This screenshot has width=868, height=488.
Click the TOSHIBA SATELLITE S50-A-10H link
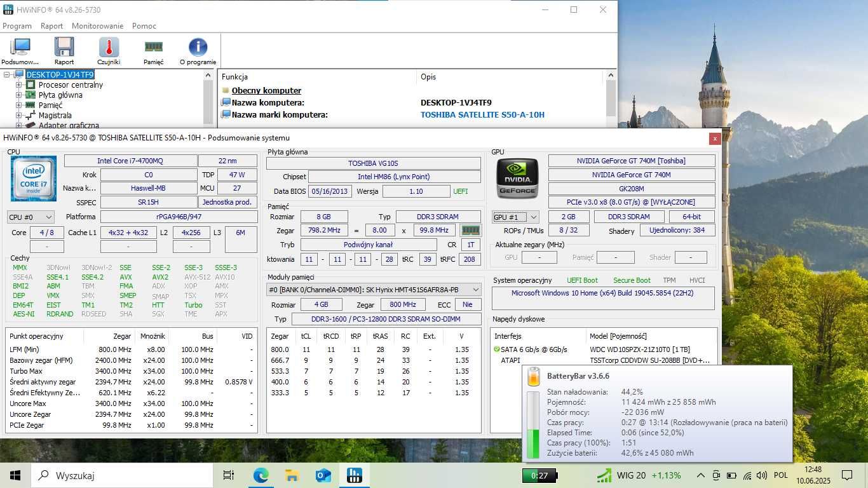[x=482, y=115]
